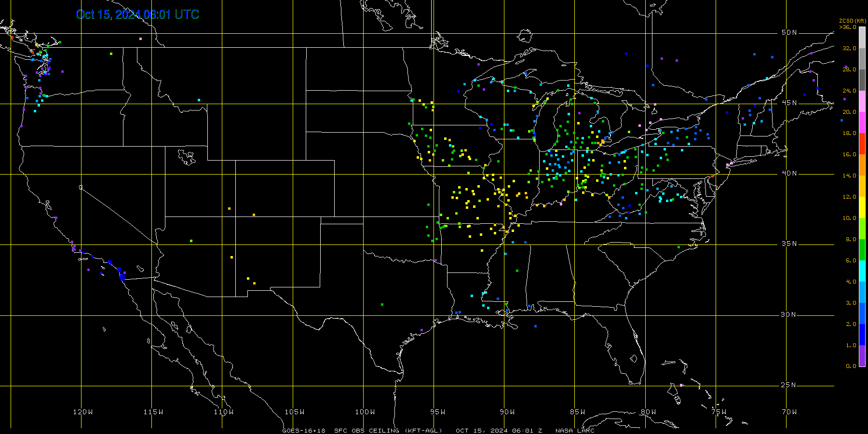
Task: Select the '115 W' longitude label
Action: coord(153,412)
